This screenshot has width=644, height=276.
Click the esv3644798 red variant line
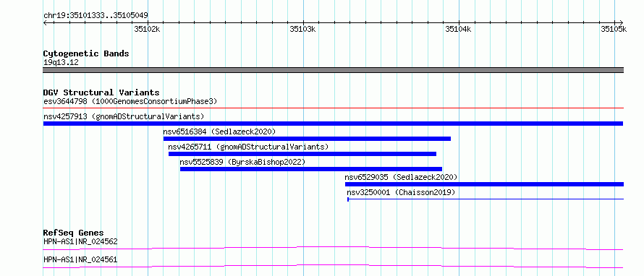tap(333, 108)
